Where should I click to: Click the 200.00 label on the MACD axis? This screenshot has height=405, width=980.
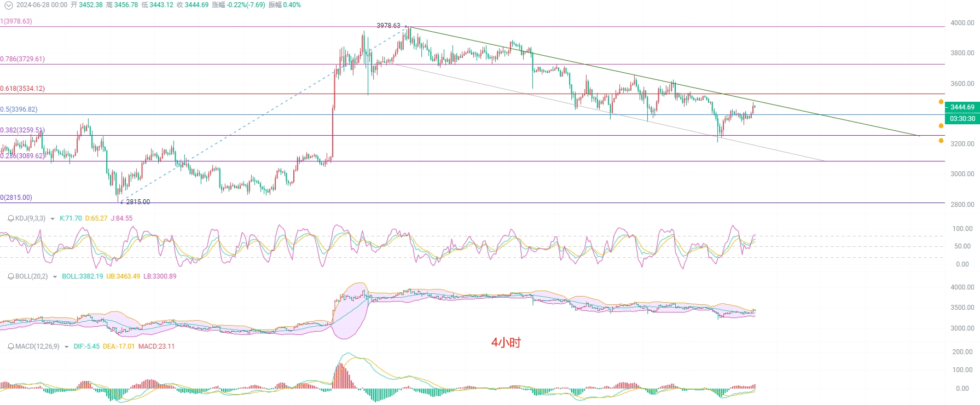[962, 352]
